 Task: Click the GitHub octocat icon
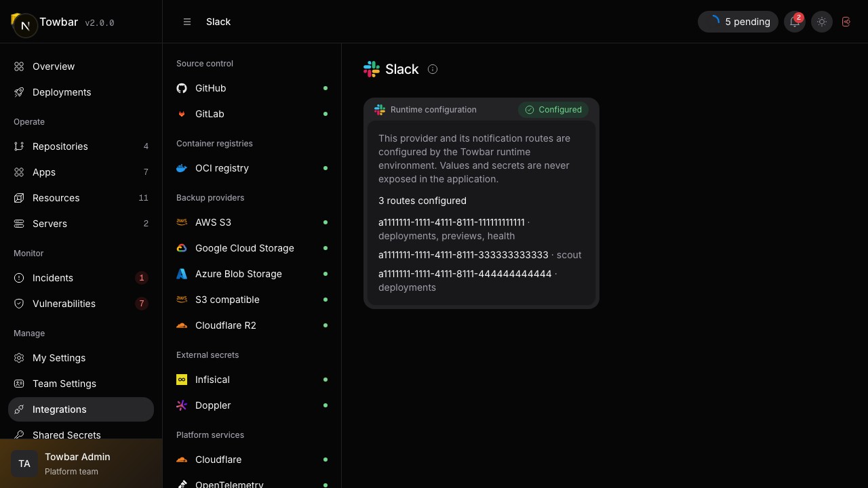[182, 88]
